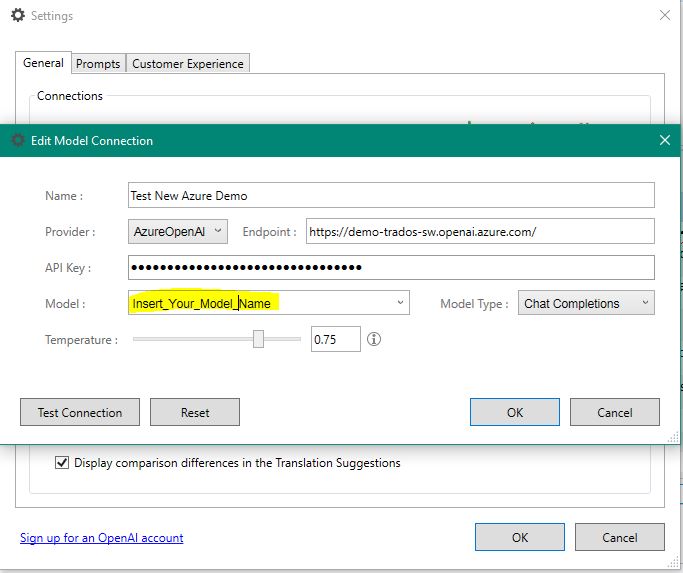Switch to the Prompts tab

tap(98, 64)
